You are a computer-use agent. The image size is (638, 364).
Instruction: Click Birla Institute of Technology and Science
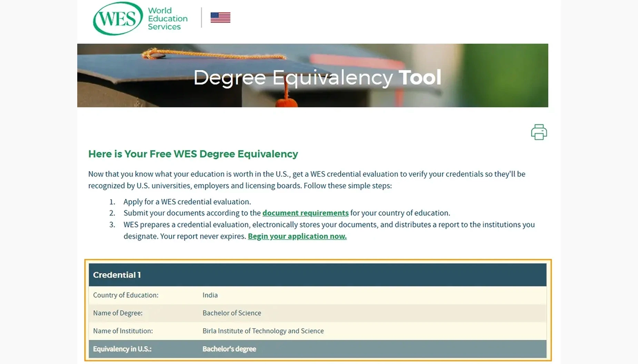(x=263, y=331)
